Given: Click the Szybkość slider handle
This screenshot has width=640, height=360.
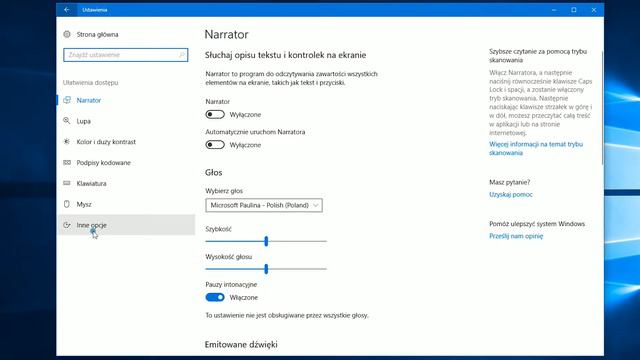Looking at the screenshot, I should [266, 241].
